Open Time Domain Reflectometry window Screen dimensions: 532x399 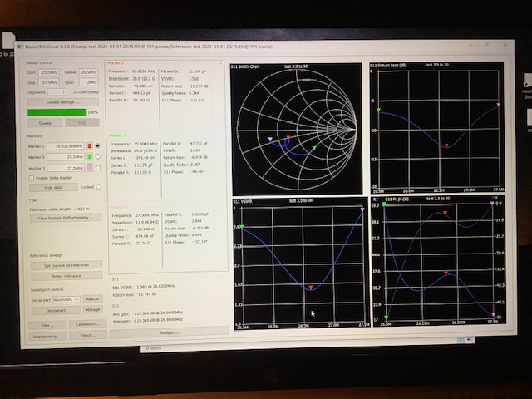[x=65, y=218]
